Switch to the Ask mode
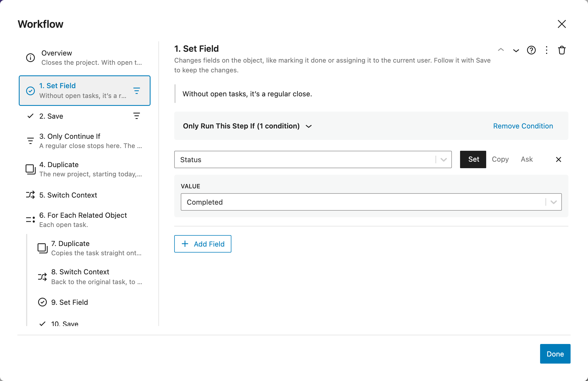Viewport: 588px width, 381px height. 527,159
